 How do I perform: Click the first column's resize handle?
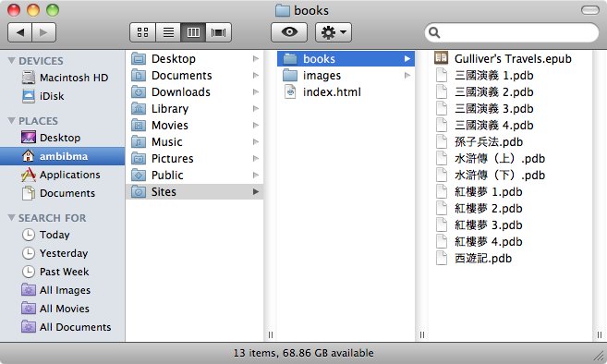pos(271,334)
